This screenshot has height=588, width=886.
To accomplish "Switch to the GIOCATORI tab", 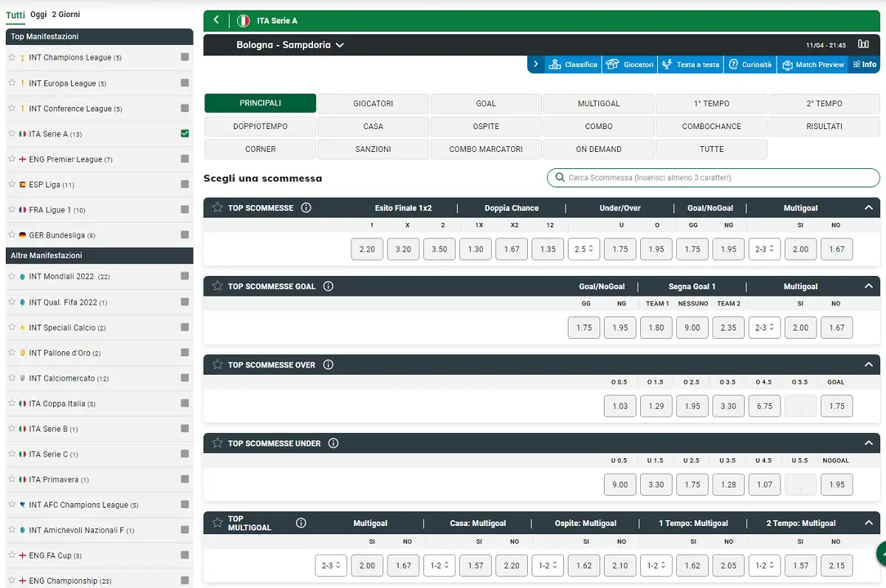I will point(373,103).
